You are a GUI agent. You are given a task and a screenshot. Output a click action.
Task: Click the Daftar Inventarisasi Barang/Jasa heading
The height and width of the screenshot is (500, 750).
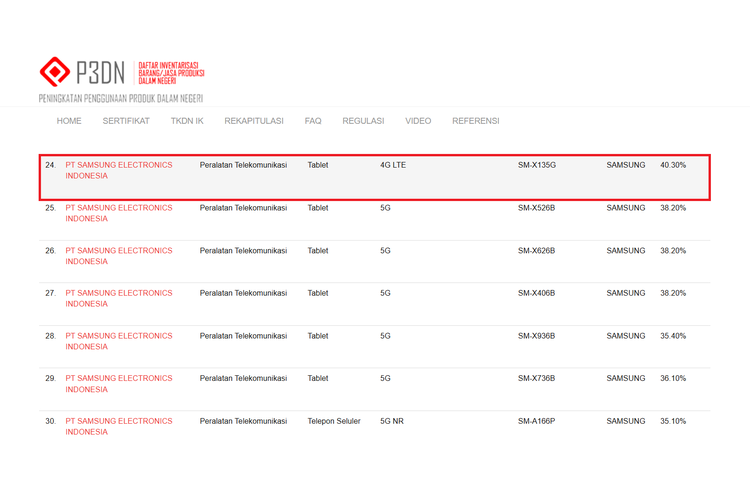[171, 73]
